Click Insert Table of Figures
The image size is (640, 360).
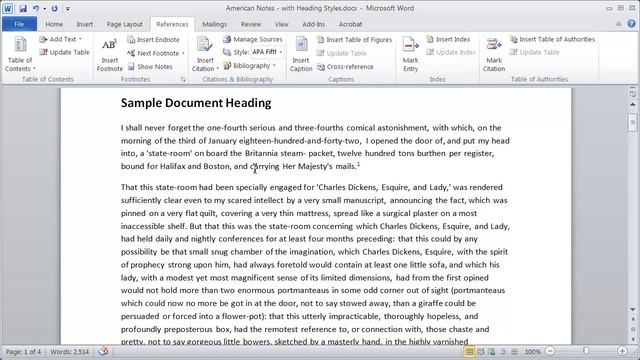click(x=354, y=40)
